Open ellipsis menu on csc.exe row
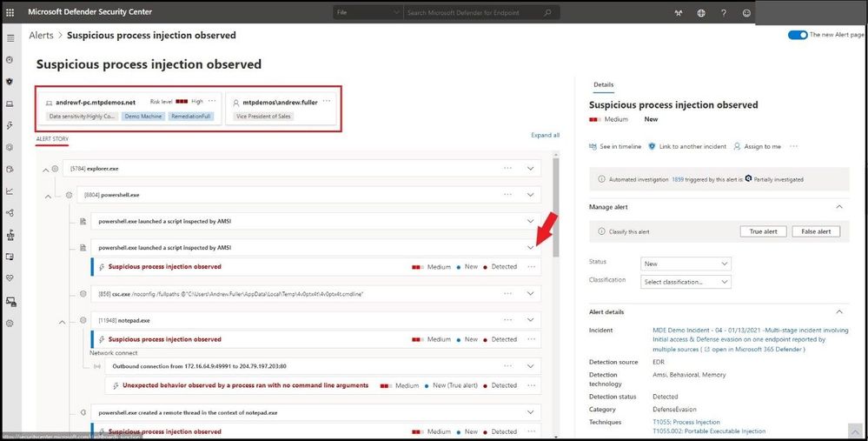Screen dimensions: 868x441 pyautogui.click(x=507, y=293)
